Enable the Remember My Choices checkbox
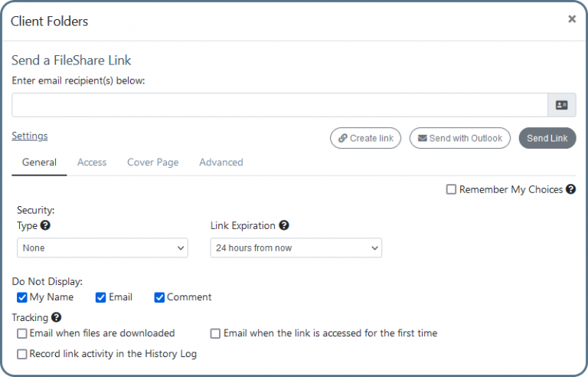Image resolution: width=588 pixels, height=377 pixels. [452, 189]
